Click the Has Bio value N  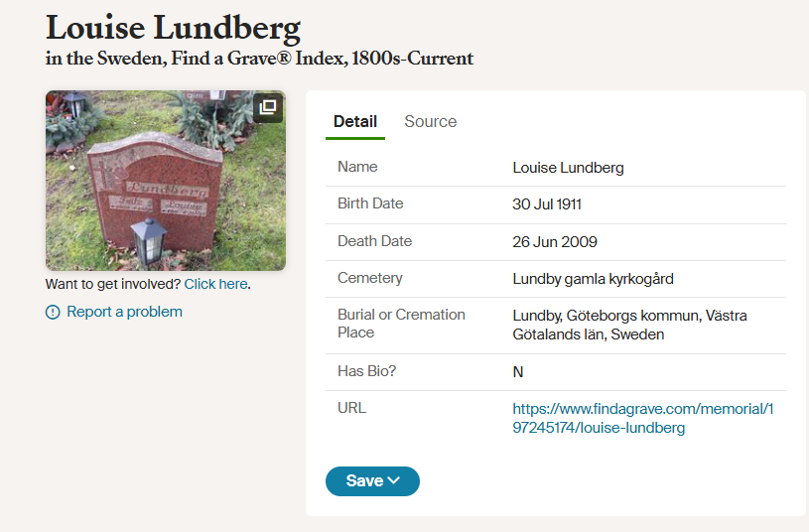(x=518, y=372)
